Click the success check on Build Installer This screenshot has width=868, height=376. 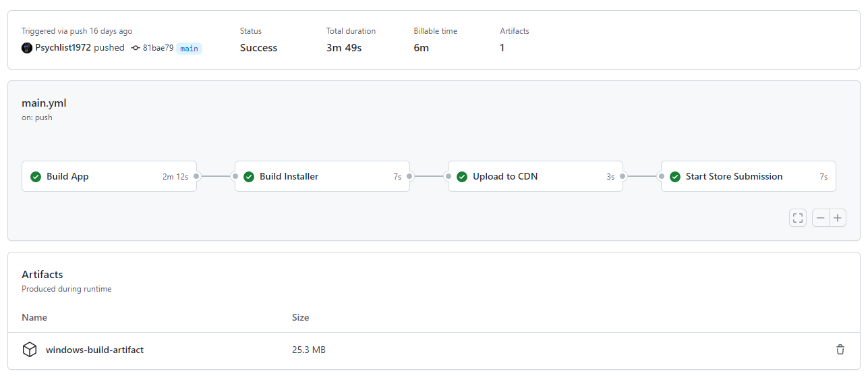tap(249, 177)
